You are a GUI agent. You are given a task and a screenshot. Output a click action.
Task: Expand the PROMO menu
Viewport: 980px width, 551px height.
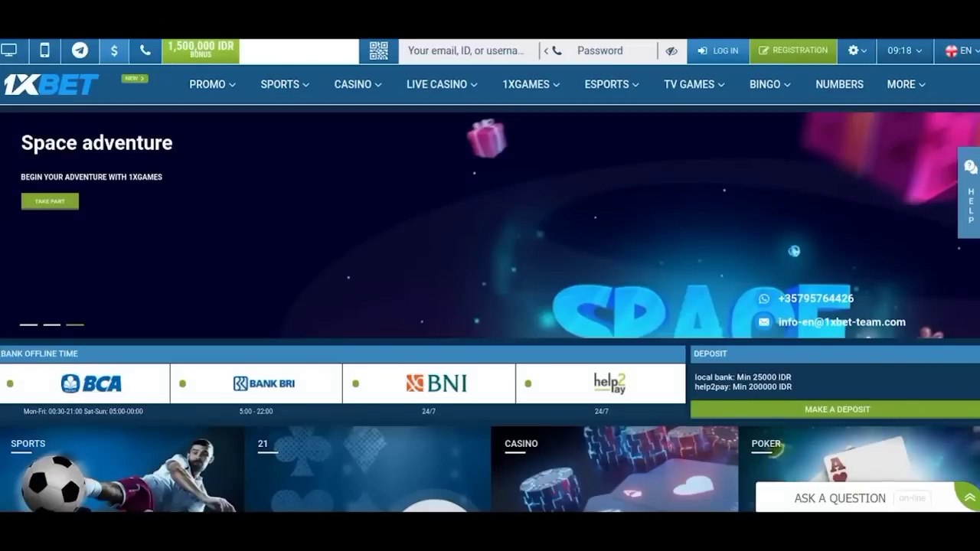[212, 84]
